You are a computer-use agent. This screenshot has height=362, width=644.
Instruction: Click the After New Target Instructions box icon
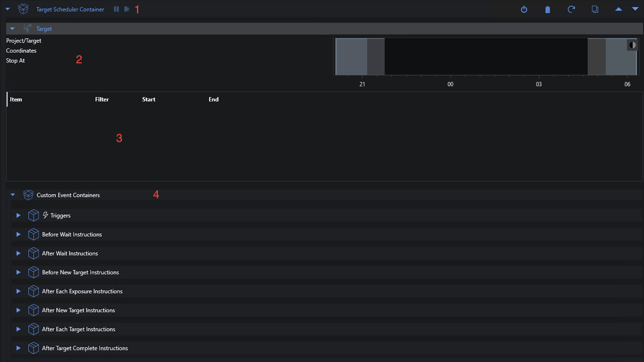click(x=33, y=310)
